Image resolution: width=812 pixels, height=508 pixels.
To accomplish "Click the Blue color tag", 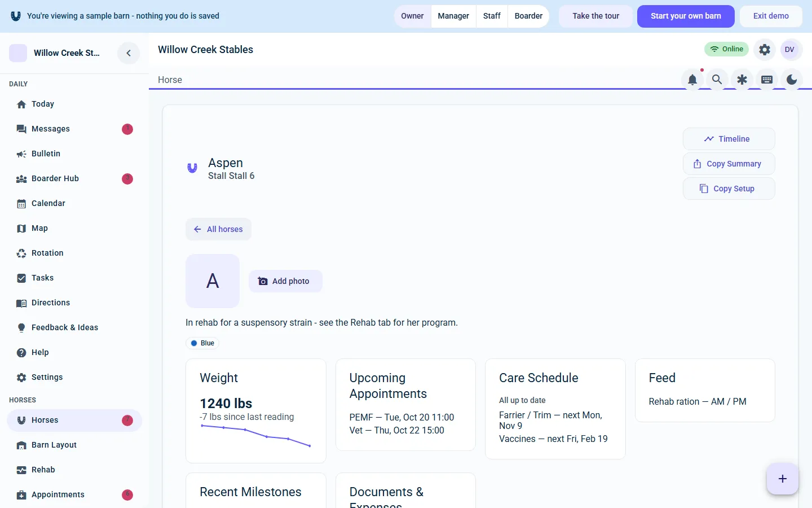I will (202, 343).
